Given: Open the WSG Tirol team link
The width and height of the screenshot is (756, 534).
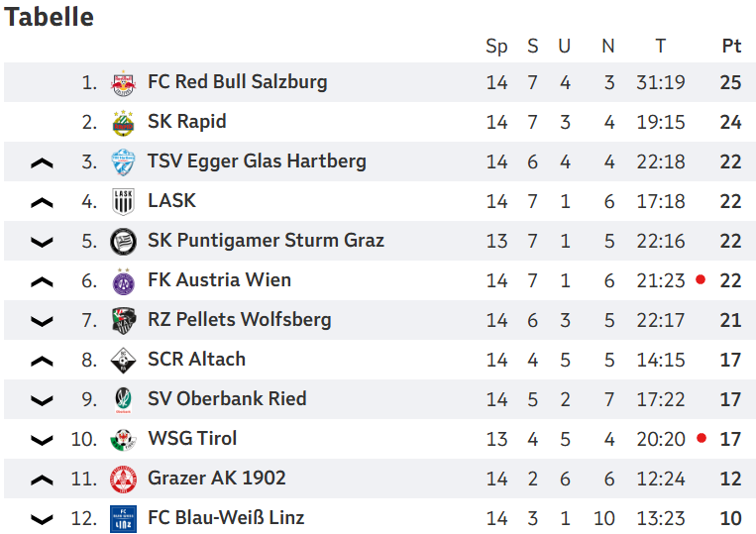Looking at the screenshot, I should click(x=192, y=439).
